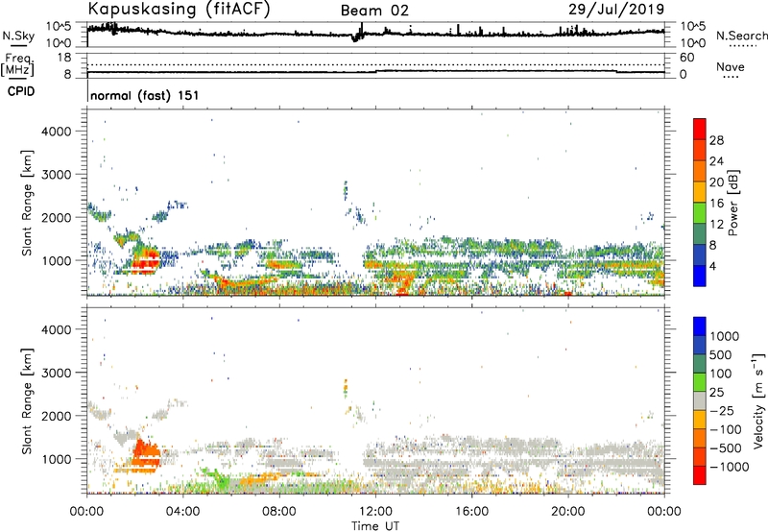
Task: Click the 'Power [dB]' color bar label
Action: point(732,203)
